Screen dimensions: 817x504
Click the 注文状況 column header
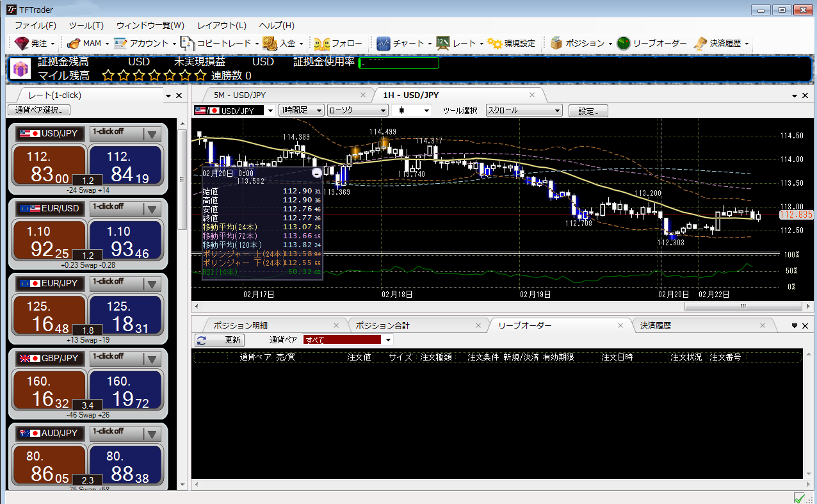(x=686, y=357)
